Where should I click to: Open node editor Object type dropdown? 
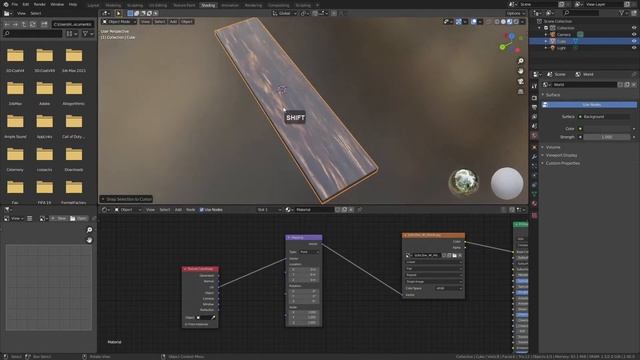click(128, 210)
